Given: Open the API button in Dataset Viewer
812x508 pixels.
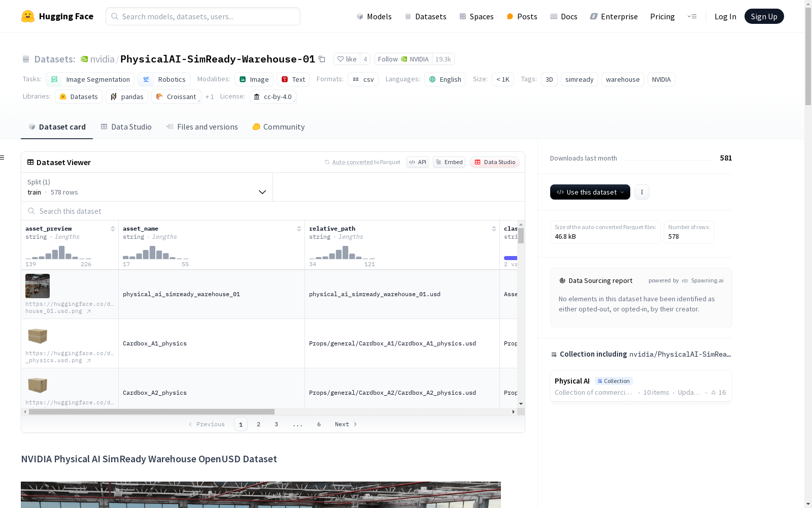Looking at the screenshot, I should [418, 162].
